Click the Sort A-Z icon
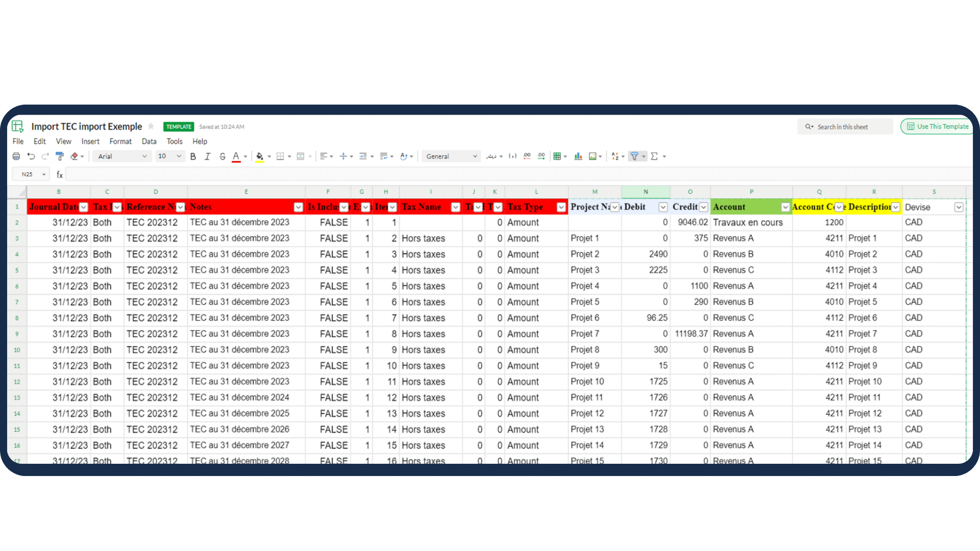This screenshot has width=980, height=551. pyautogui.click(x=615, y=157)
